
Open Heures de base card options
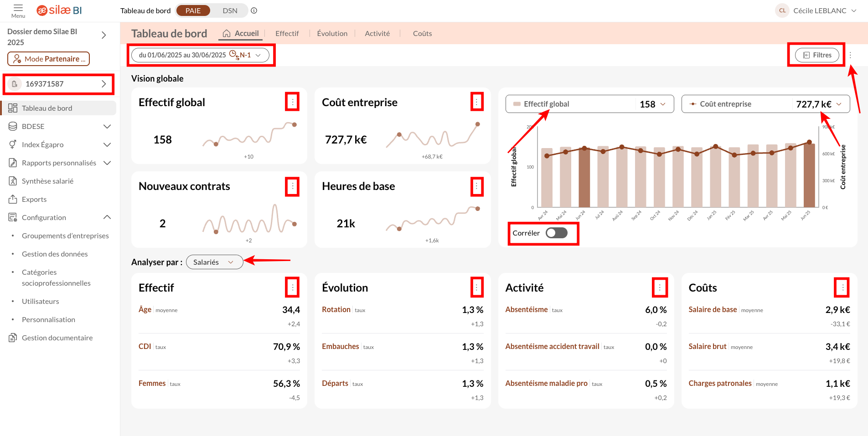(x=476, y=186)
